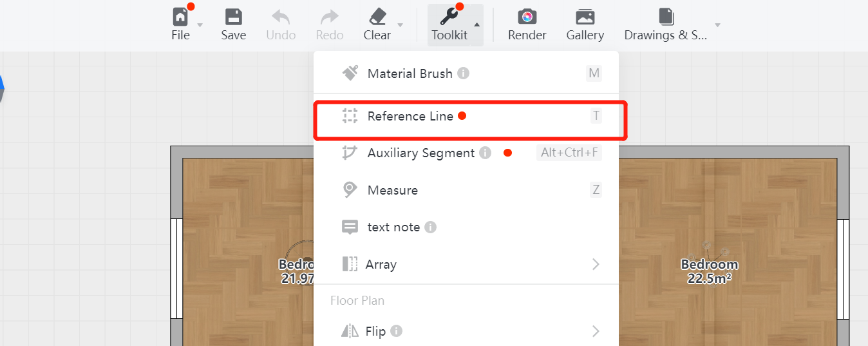Open Render with the camera icon
Image resolution: width=868 pixels, height=346 pixels.
527,17
